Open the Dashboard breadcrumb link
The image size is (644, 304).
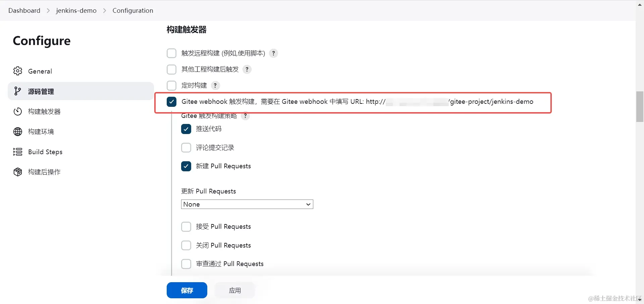pos(24,10)
